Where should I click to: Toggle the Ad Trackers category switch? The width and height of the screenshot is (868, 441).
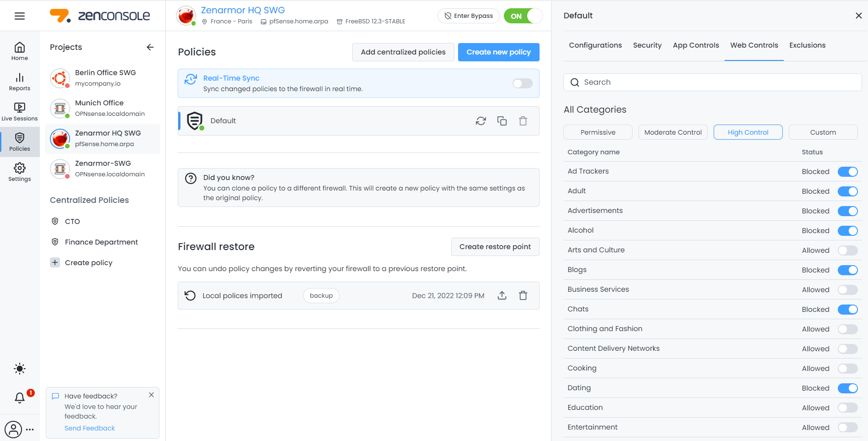pos(848,172)
